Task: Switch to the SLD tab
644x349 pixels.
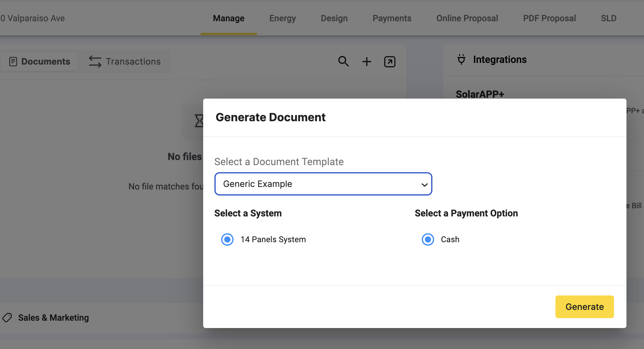Action: [x=609, y=18]
